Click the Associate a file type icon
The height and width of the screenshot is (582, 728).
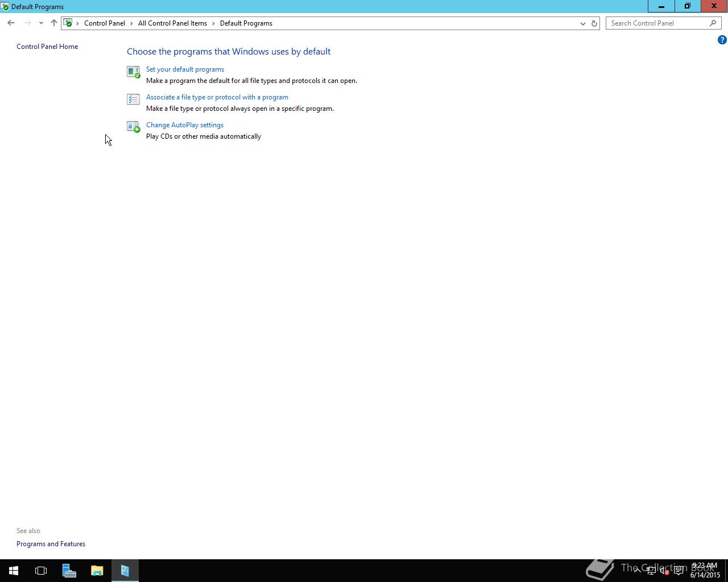133,99
